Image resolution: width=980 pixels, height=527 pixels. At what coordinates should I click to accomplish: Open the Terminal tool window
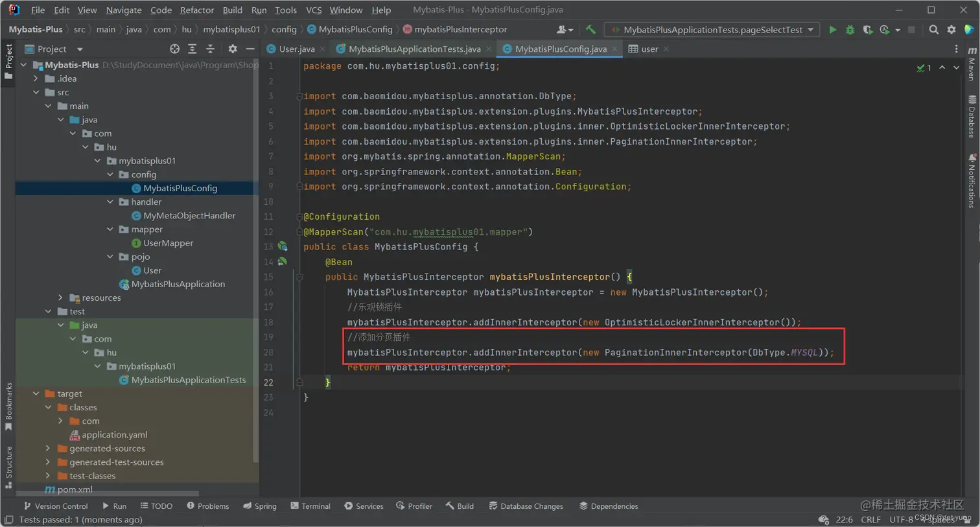pos(310,506)
